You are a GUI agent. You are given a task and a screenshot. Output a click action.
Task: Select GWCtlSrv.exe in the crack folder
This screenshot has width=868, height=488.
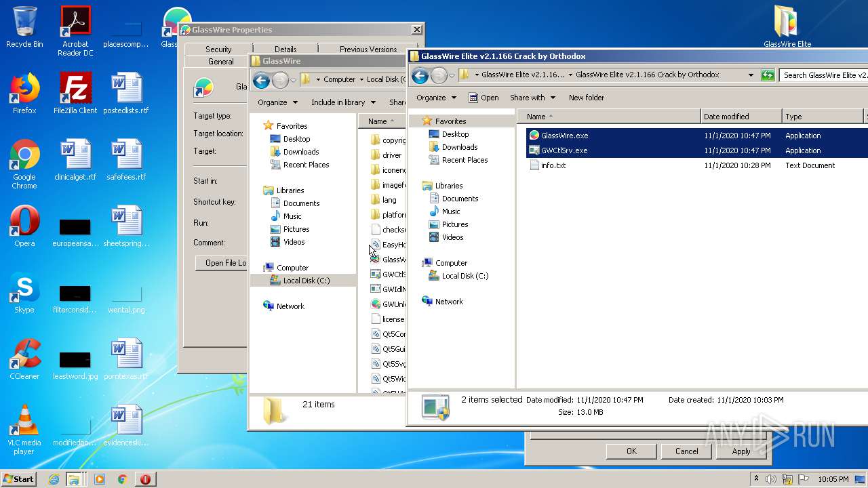[x=564, y=150]
